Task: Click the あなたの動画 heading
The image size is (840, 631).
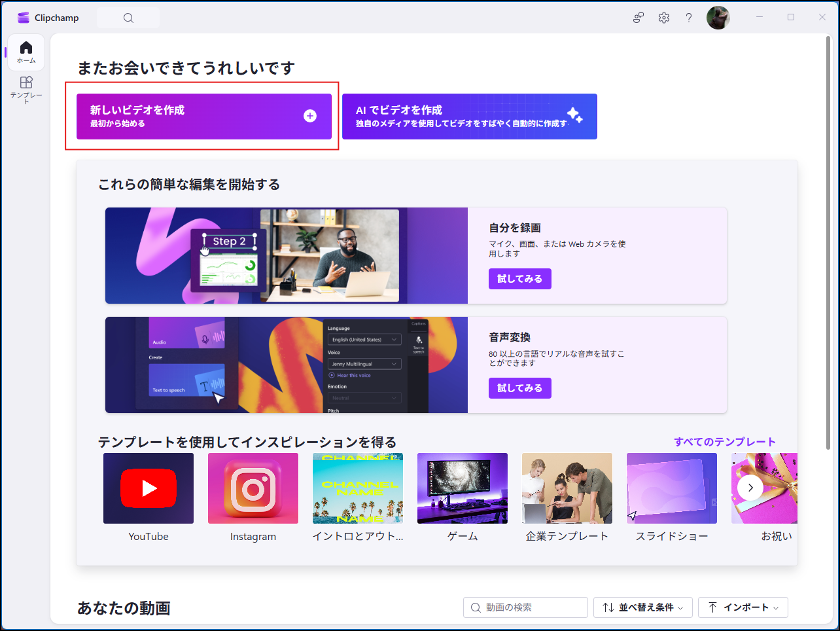Action: [124, 608]
